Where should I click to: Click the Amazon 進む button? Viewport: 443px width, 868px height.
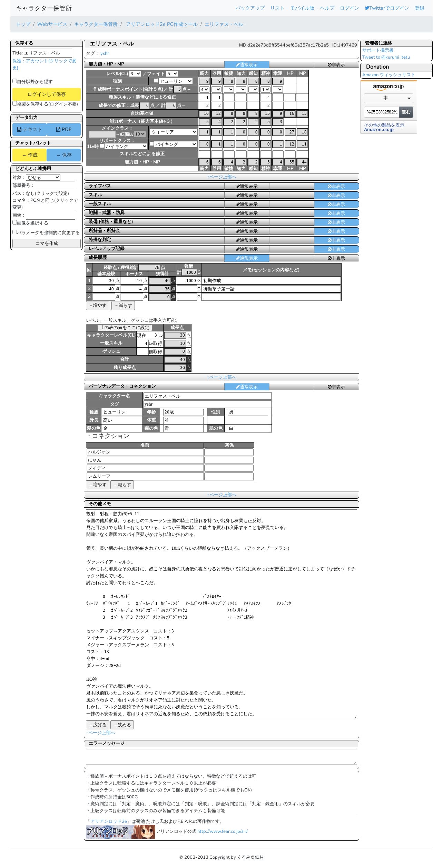point(406,112)
